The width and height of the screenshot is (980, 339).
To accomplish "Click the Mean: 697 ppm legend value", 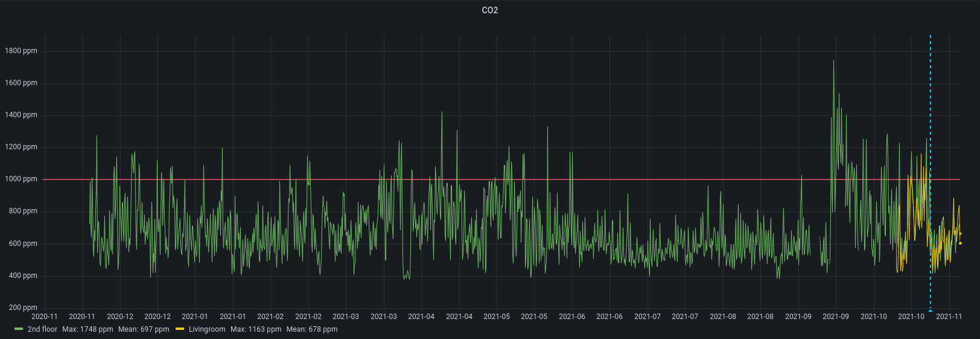I will 144,329.
